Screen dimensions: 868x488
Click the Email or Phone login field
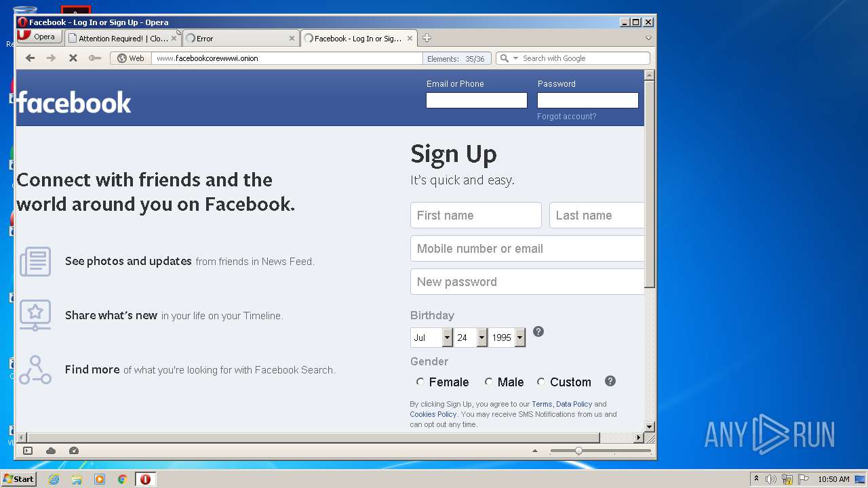tap(477, 100)
